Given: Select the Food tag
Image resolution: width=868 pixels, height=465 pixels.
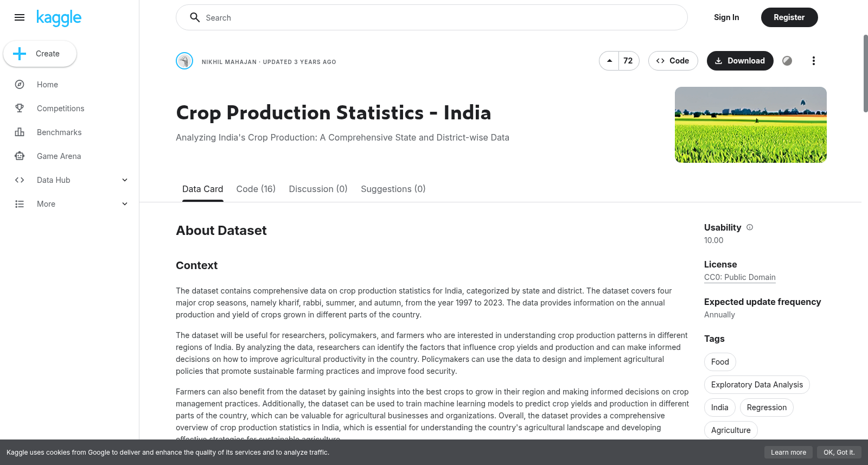Looking at the screenshot, I should 720,362.
